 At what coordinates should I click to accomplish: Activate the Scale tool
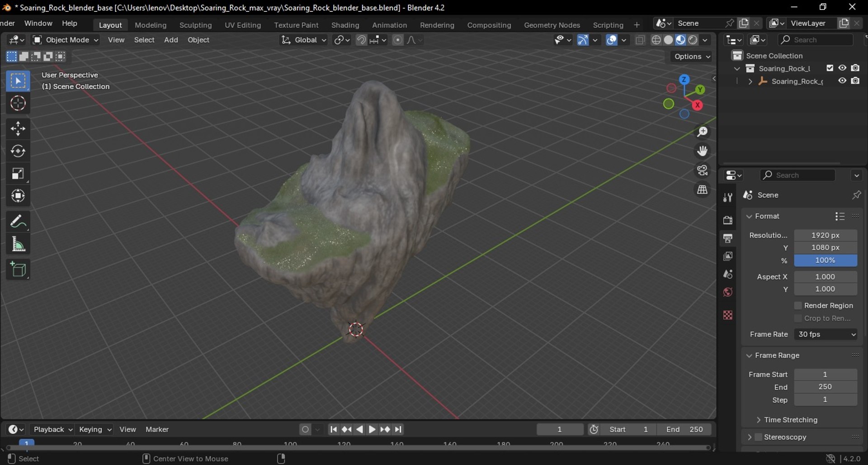18,174
